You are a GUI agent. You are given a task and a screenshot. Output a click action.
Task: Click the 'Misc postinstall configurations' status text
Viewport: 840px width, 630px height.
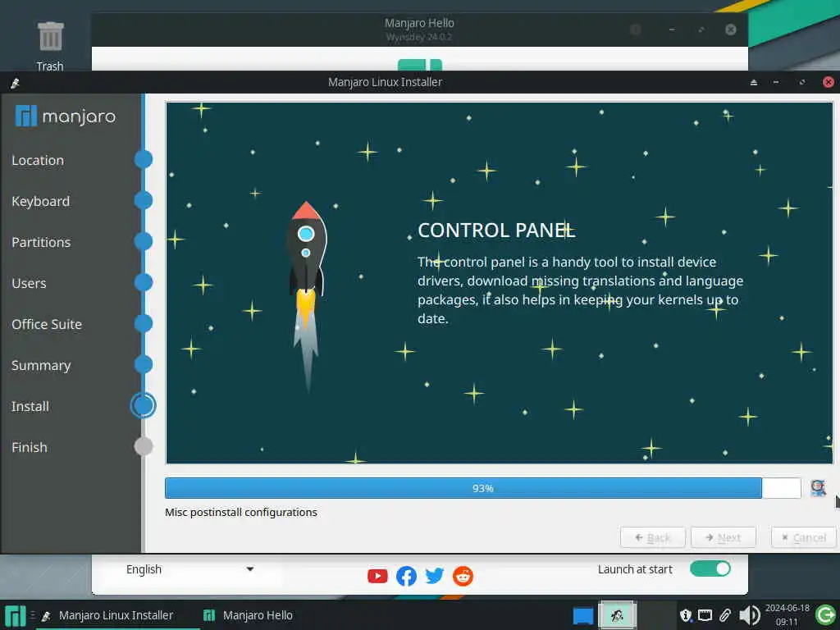(241, 512)
